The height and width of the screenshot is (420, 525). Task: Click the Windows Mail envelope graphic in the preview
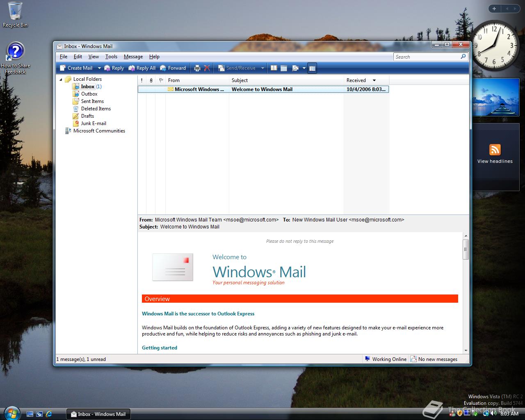coord(173,267)
